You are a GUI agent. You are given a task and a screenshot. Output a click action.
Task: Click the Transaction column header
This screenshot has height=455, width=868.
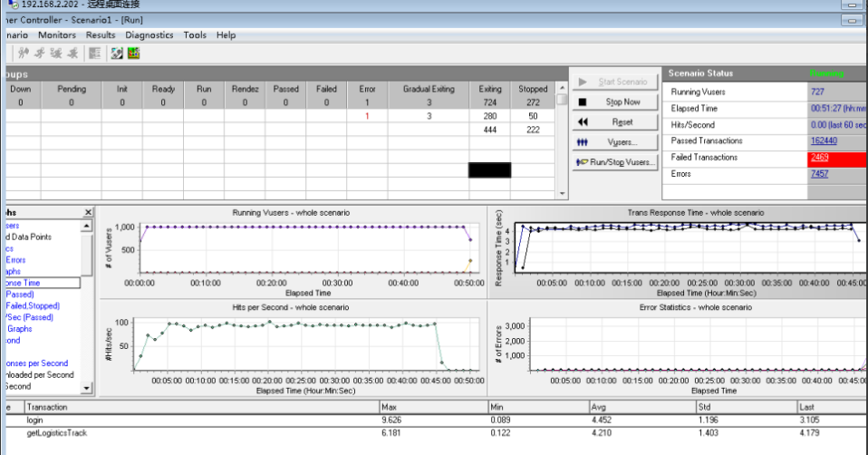click(202, 407)
